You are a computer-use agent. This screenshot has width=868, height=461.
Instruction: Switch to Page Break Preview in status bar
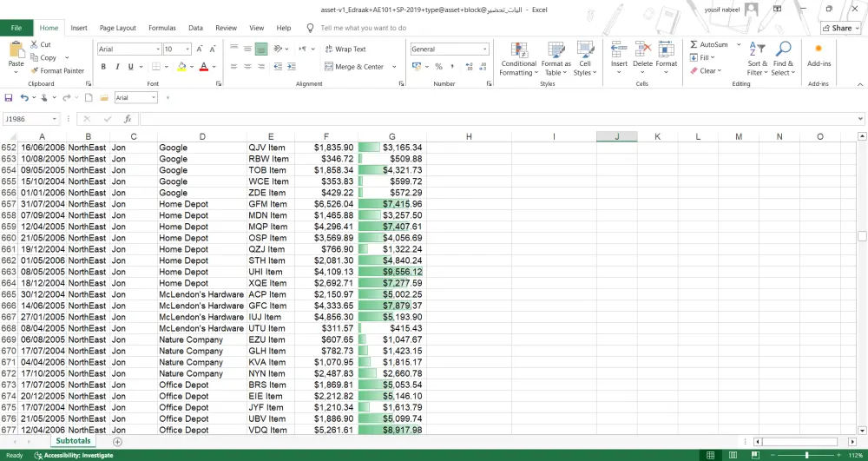point(756,456)
